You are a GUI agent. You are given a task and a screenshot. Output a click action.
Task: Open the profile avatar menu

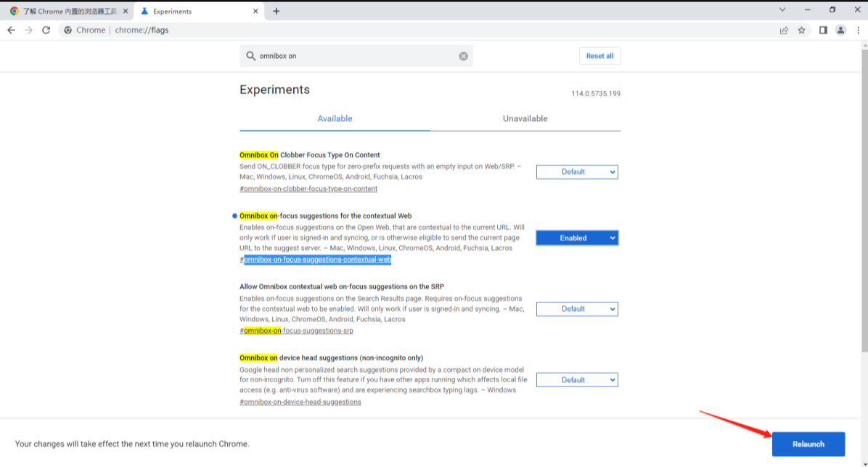coord(840,30)
